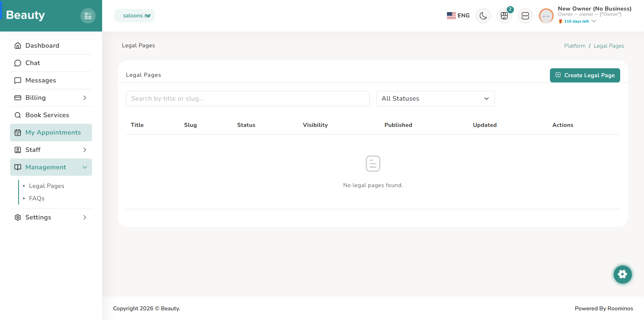Click Legal Pages breadcrumb link
Image resolution: width=644 pixels, height=320 pixels.
click(609, 46)
